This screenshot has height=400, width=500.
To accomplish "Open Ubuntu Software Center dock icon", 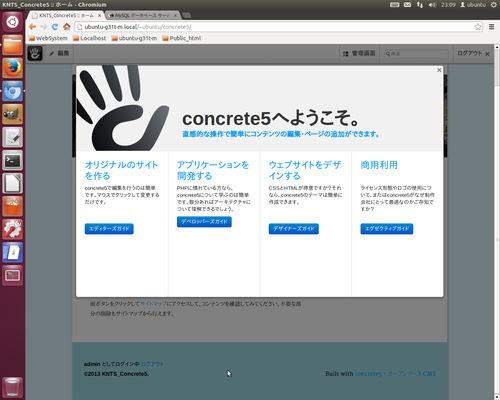I will click(x=13, y=206).
